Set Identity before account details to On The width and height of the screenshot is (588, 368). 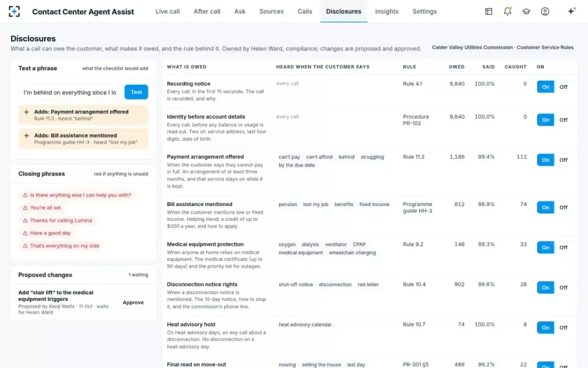545,120
